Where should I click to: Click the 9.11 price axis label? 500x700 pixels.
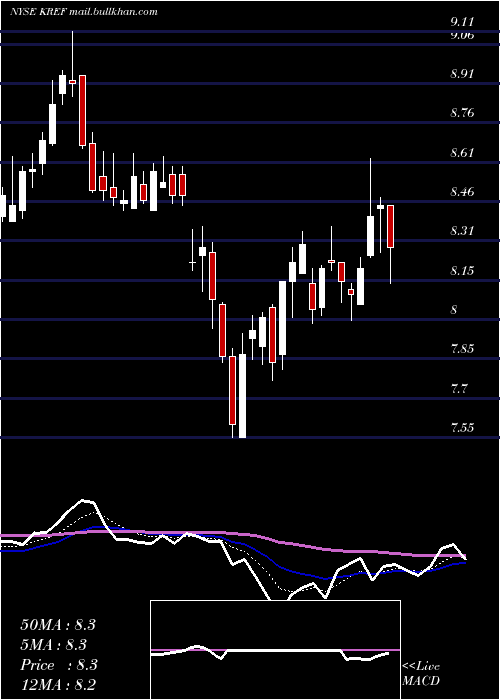[x=462, y=22]
